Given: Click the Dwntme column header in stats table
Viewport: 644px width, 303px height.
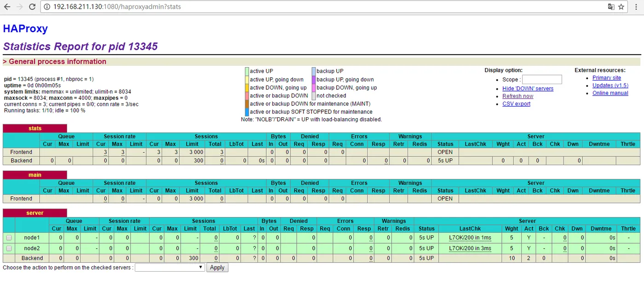Looking at the screenshot, I should [x=599, y=144].
